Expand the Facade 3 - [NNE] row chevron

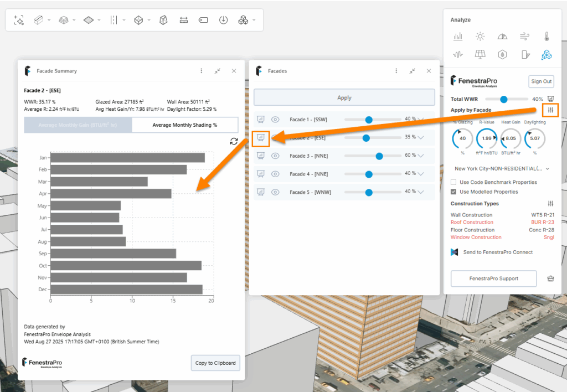tap(421, 156)
